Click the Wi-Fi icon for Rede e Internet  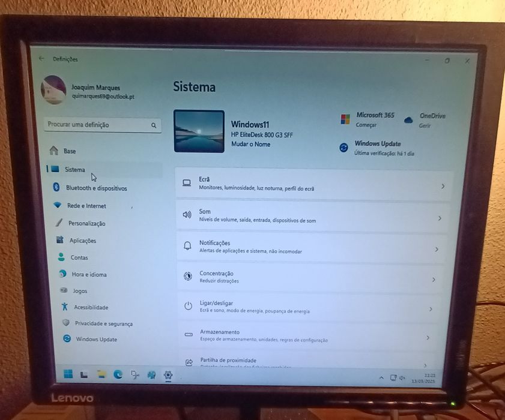coord(57,205)
